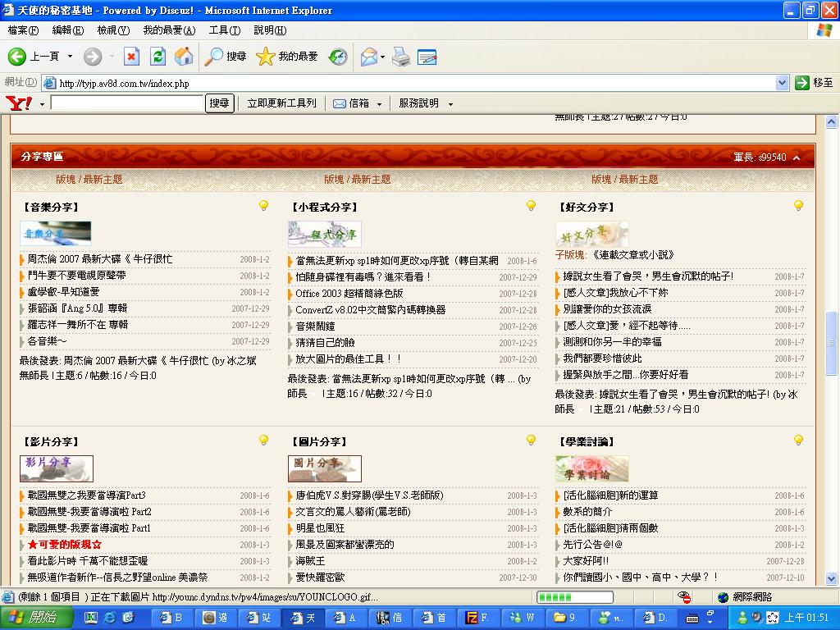This screenshot has height=630, width=840.
Task: Collapse the 分享專區 section arrow
Action: [x=797, y=157]
